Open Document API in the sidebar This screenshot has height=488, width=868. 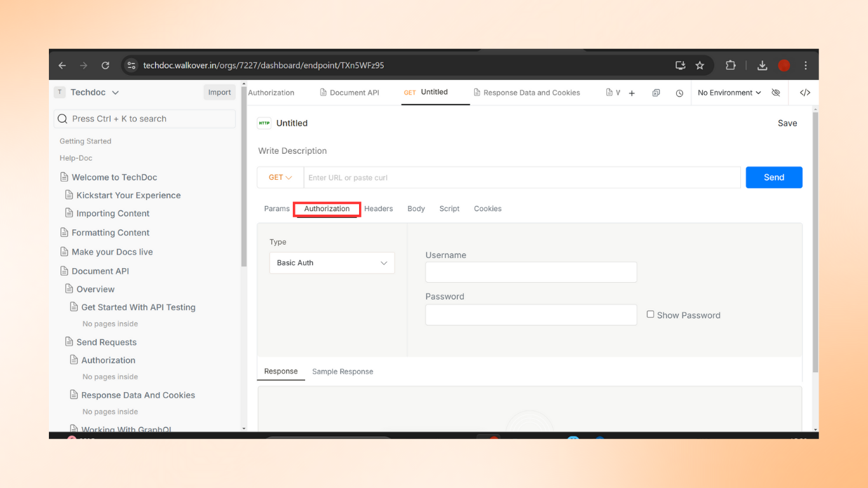pyautogui.click(x=100, y=271)
